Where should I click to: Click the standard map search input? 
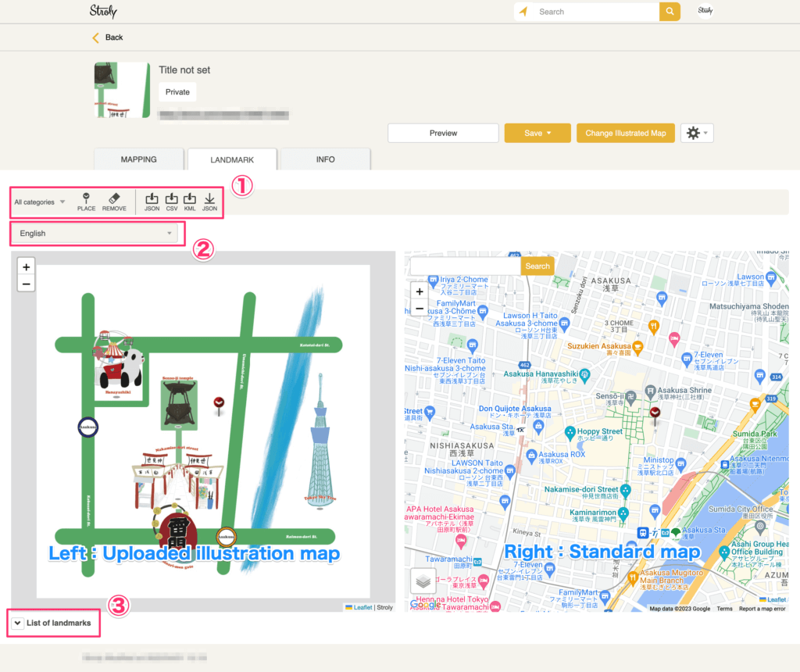tap(466, 266)
